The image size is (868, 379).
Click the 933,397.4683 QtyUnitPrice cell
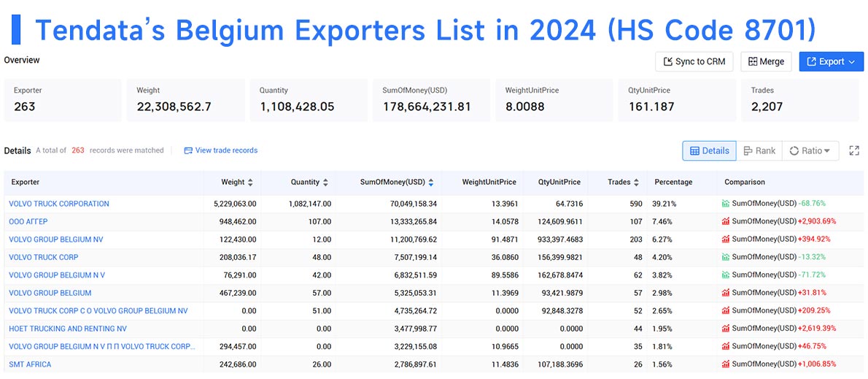click(557, 240)
